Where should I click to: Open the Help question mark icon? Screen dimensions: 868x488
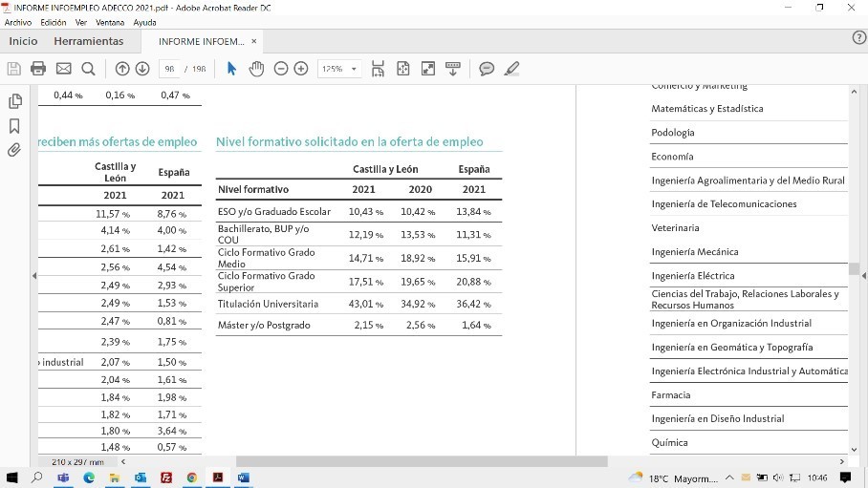coord(858,37)
